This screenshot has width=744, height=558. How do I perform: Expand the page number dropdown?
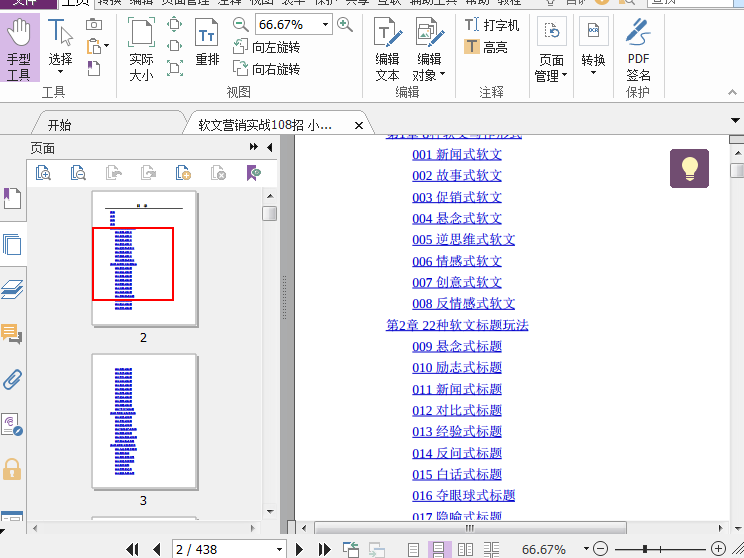click(279, 549)
